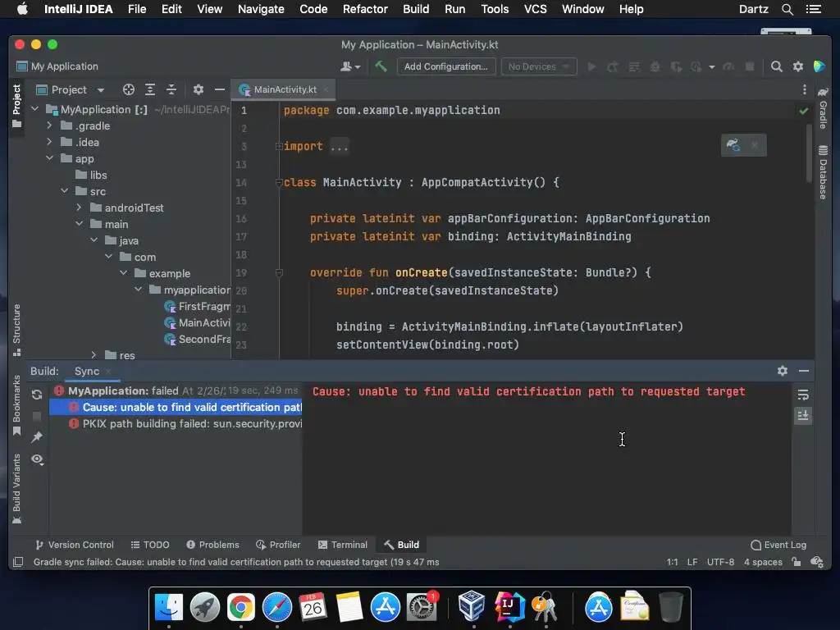Click the tool windows quick access icon
This screenshot has width=840, height=630.
[18, 562]
